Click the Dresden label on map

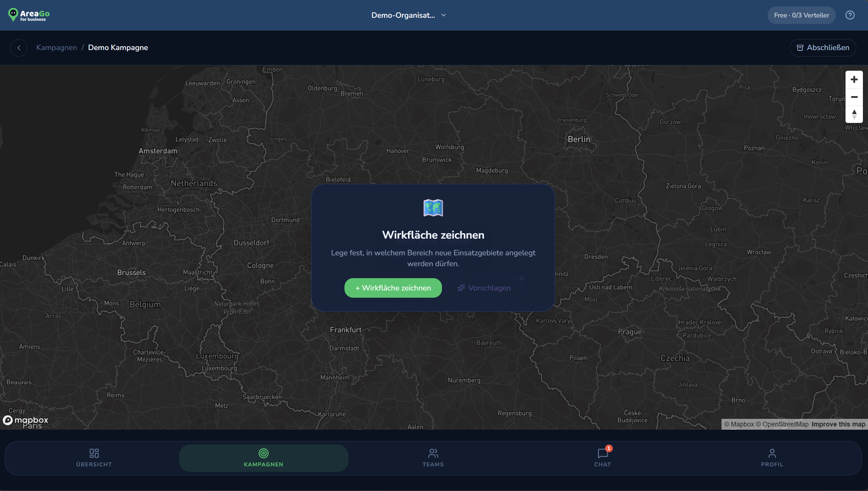pyautogui.click(x=596, y=257)
